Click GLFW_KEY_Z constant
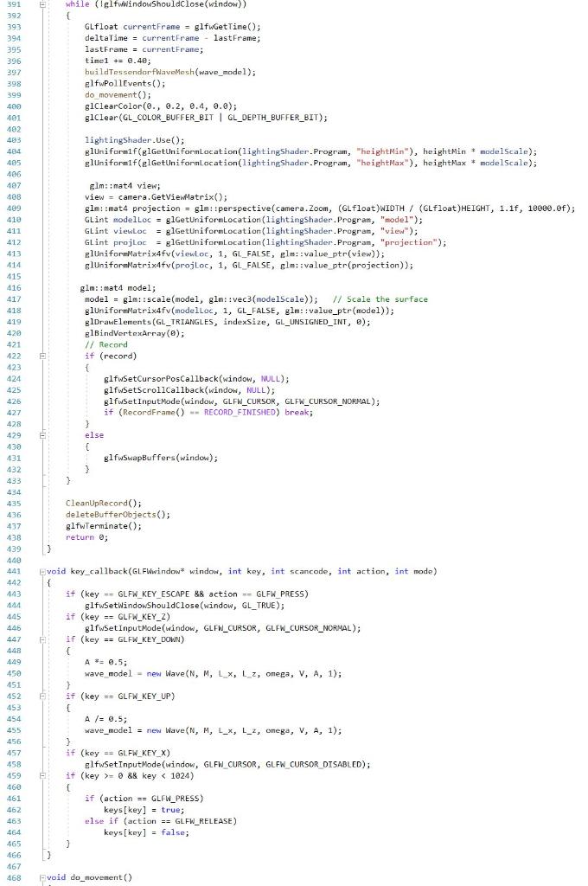 click(x=142, y=616)
